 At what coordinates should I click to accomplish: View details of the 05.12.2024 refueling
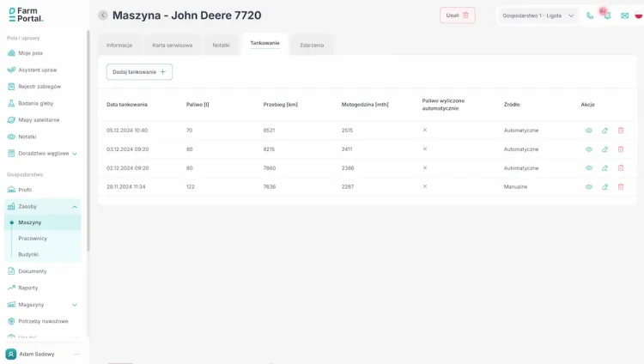[x=589, y=130]
